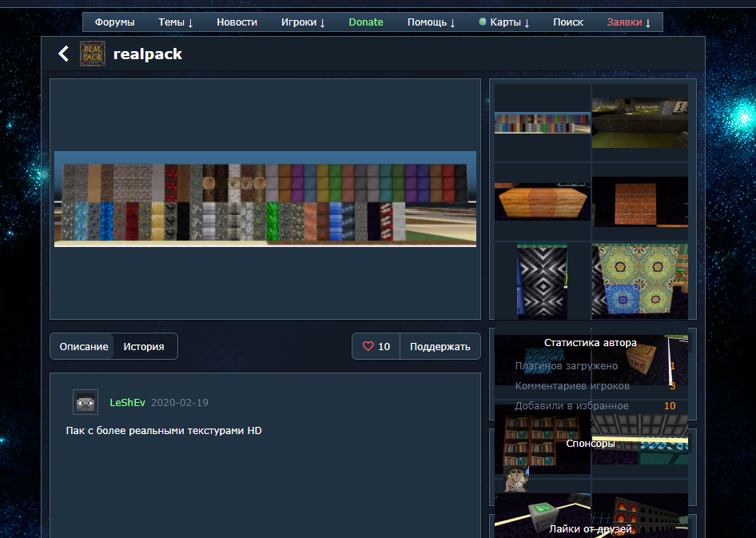Image resolution: width=756 pixels, height=538 pixels.
Task: Click the heart like icon
Action: pyautogui.click(x=368, y=347)
